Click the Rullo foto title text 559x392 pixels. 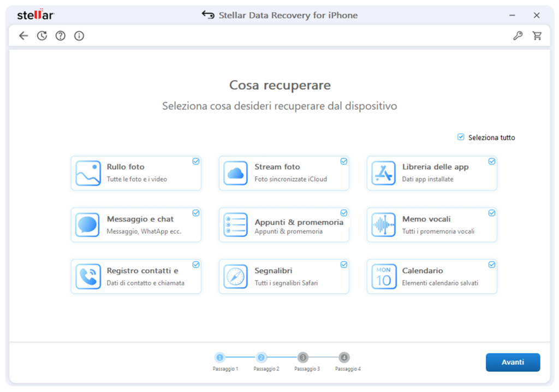(x=126, y=167)
